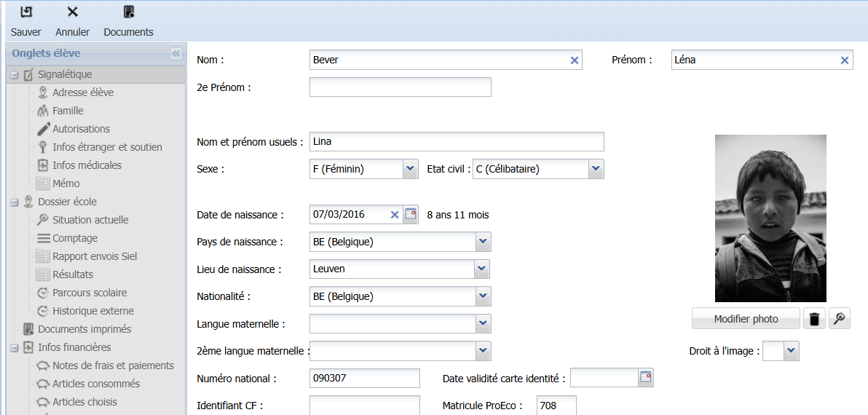
Task: Open the birth date calendar picker
Action: (x=410, y=214)
